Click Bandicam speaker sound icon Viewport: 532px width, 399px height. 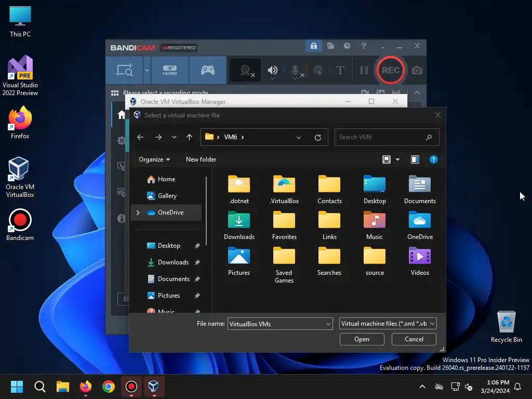tap(272, 70)
